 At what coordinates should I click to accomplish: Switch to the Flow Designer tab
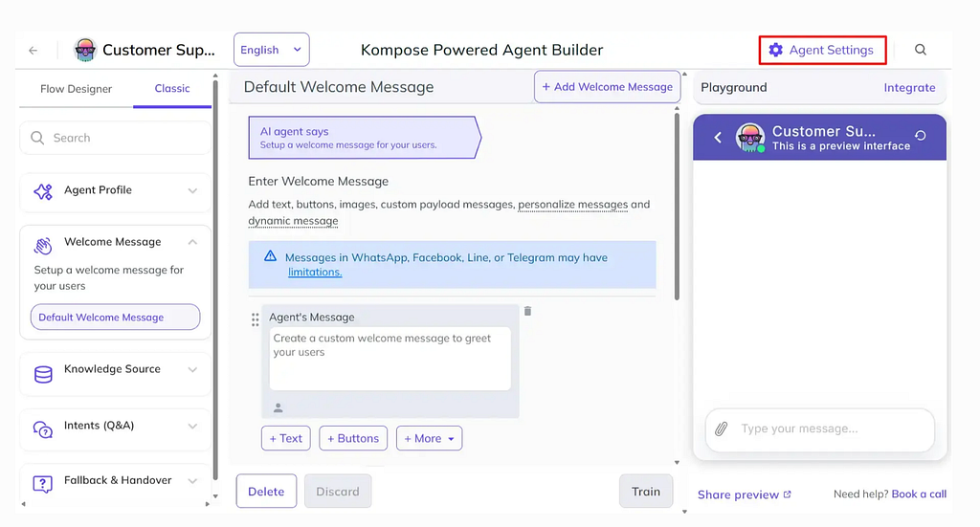click(x=77, y=89)
